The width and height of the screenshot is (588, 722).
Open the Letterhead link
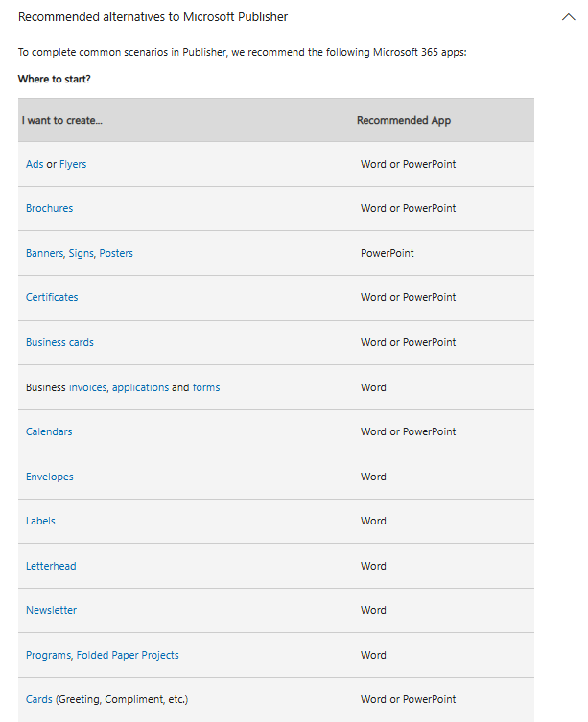pos(51,566)
